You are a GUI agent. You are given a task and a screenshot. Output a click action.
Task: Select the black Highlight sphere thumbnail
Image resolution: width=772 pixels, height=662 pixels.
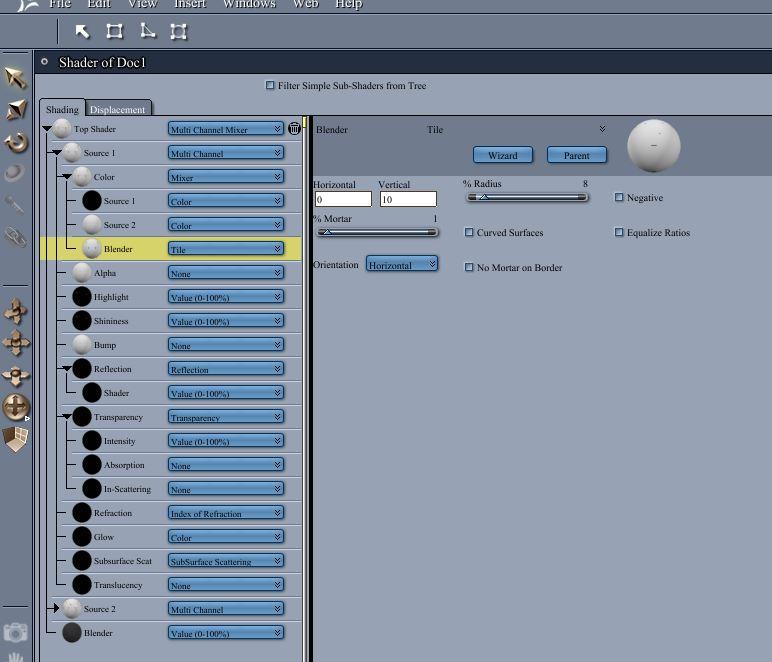[82, 297]
